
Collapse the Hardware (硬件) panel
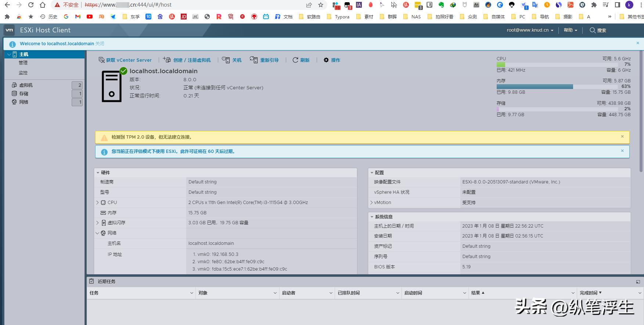coord(98,173)
